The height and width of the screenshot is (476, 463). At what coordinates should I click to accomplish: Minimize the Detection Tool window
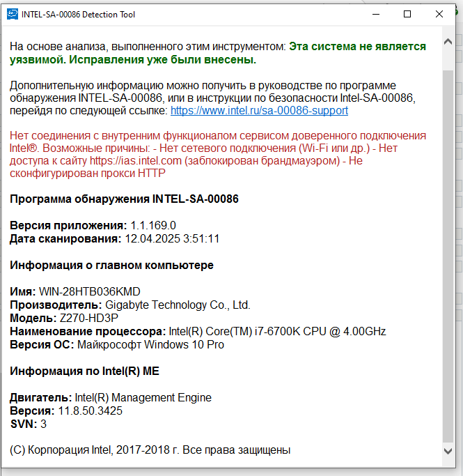pos(376,14)
